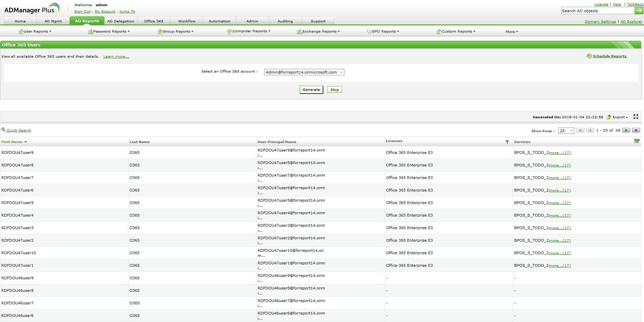Expand the Custom Reports menu
This screenshot has height=322, width=644.
point(456,32)
